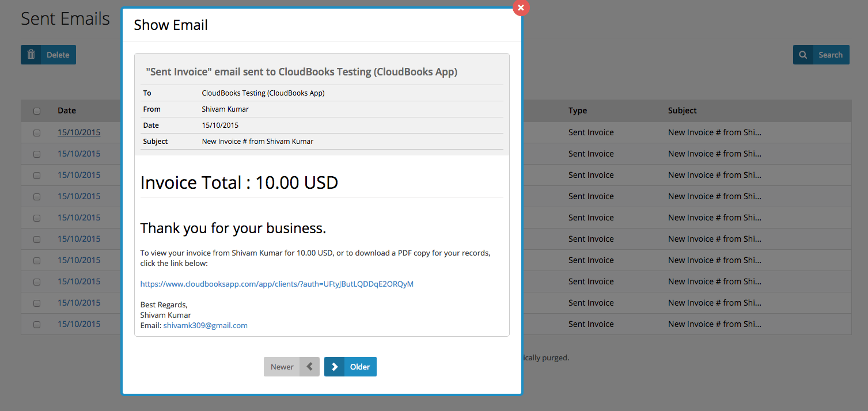Click the Search button text
This screenshot has height=411, width=868.
pyautogui.click(x=830, y=55)
